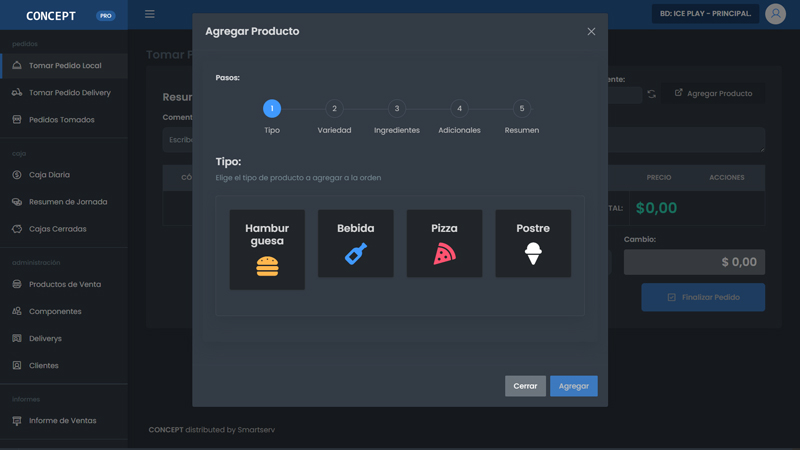Open Caja Diaria from sidebar

[49, 175]
